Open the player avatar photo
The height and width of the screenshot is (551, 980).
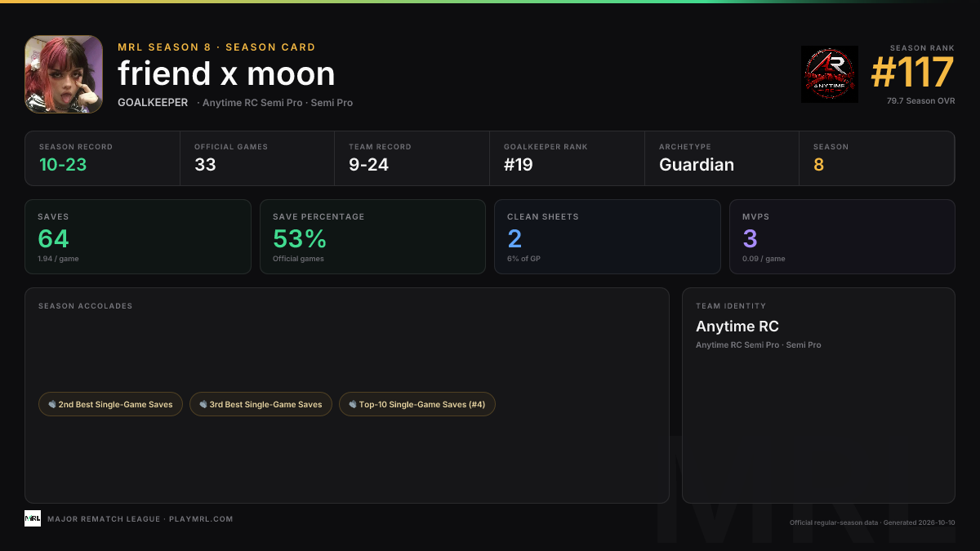coord(64,74)
